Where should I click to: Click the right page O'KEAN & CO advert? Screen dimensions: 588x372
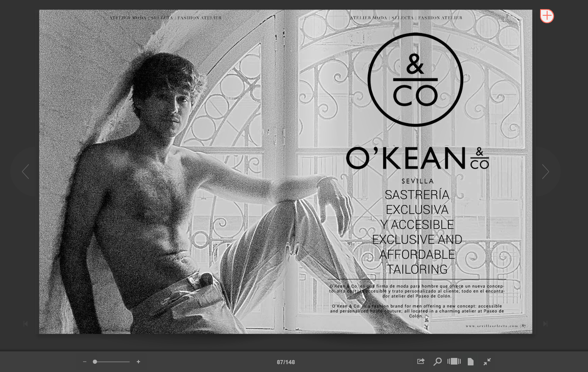[x=409, y=172]
